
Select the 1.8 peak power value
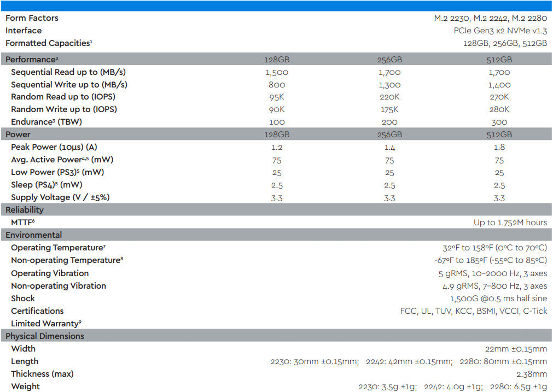click(499, 147)
